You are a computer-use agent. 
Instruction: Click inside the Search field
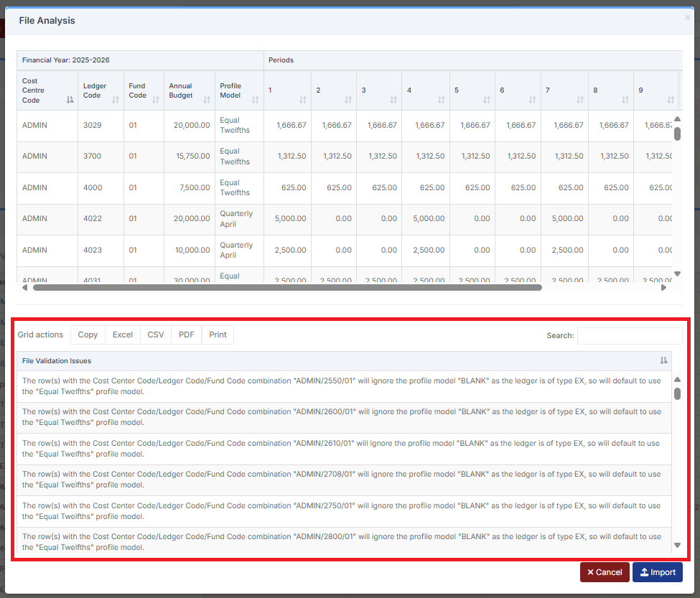(629, 335)
